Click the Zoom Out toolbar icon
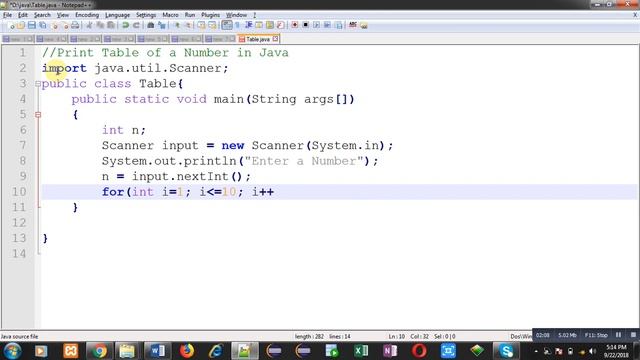Image resolution: width=640 pixels, height=360 pixels. [x=188, y=25]
